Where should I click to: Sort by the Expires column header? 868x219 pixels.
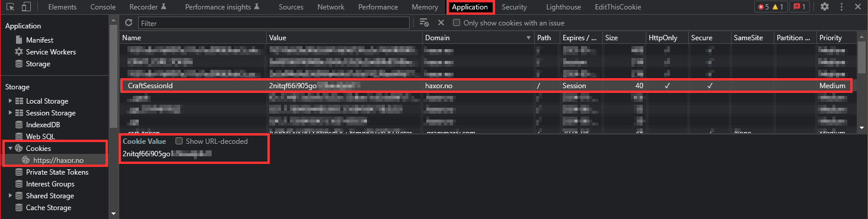point(581,37)
